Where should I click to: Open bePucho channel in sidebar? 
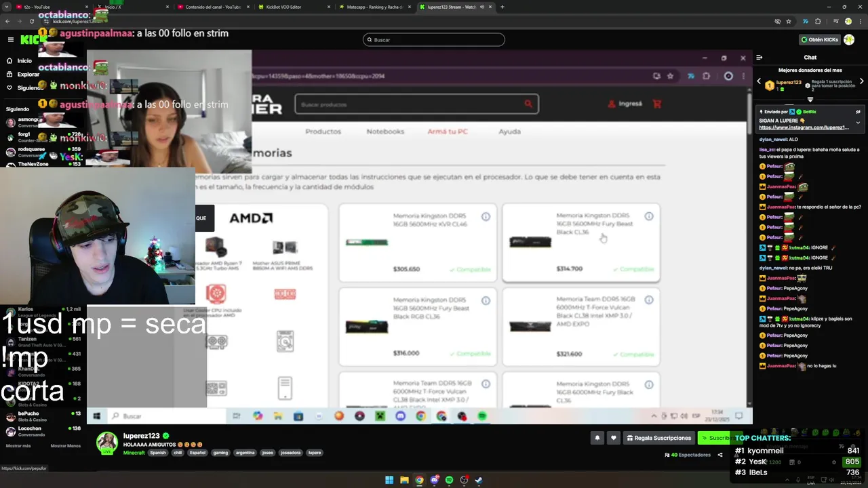tap(42, 416)
